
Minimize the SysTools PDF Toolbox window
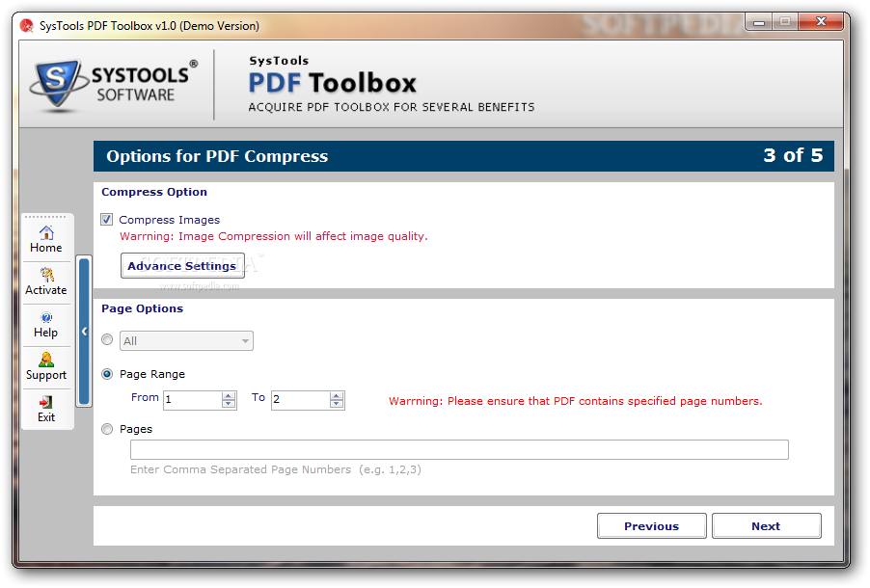click(759, 22)
